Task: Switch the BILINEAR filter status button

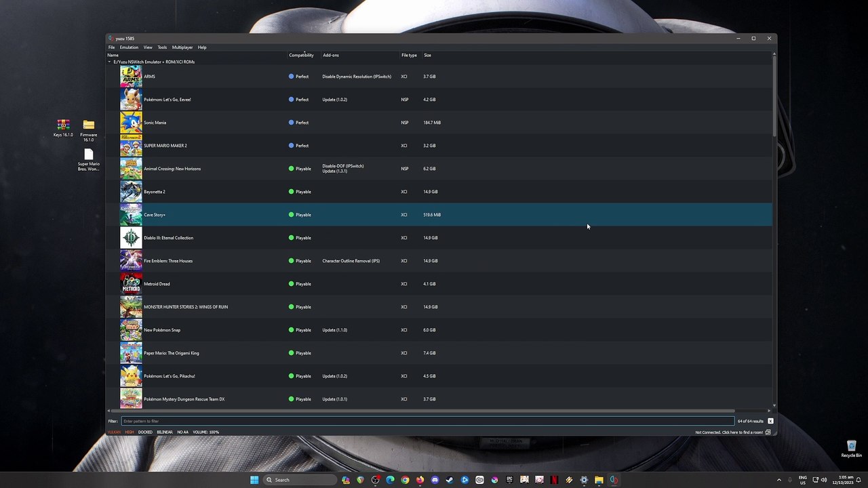Action: click(x=165, y=432)
